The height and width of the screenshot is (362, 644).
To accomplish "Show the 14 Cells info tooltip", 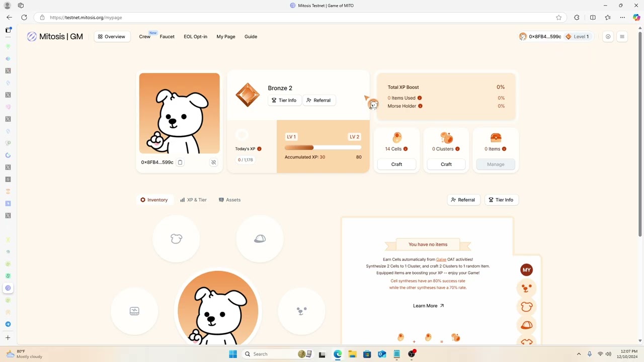I will pos(406,149).
